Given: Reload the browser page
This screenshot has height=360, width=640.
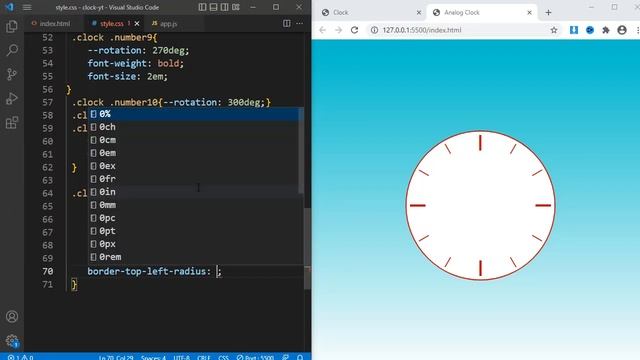Looking at the screenshot, I should click(x=354, y=30).
